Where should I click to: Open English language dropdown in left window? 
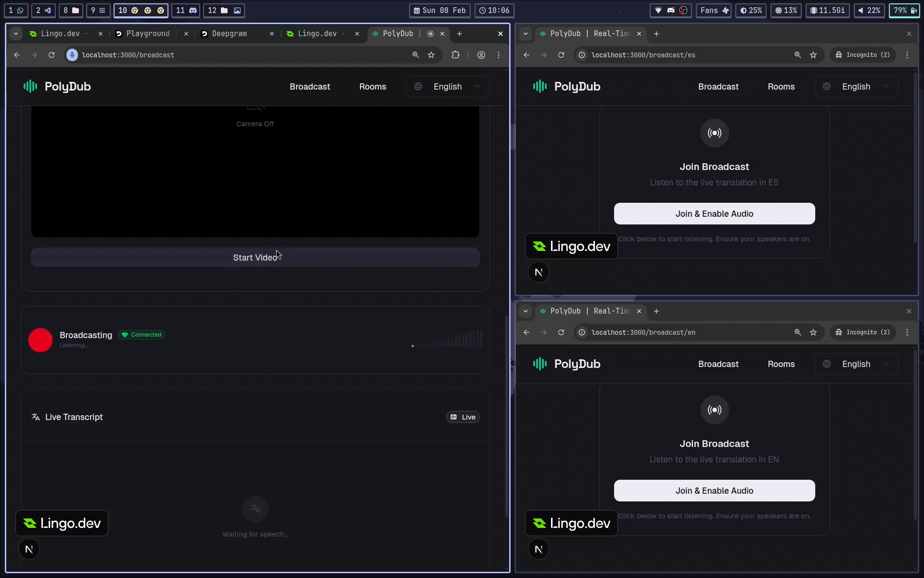coord(448,87)
